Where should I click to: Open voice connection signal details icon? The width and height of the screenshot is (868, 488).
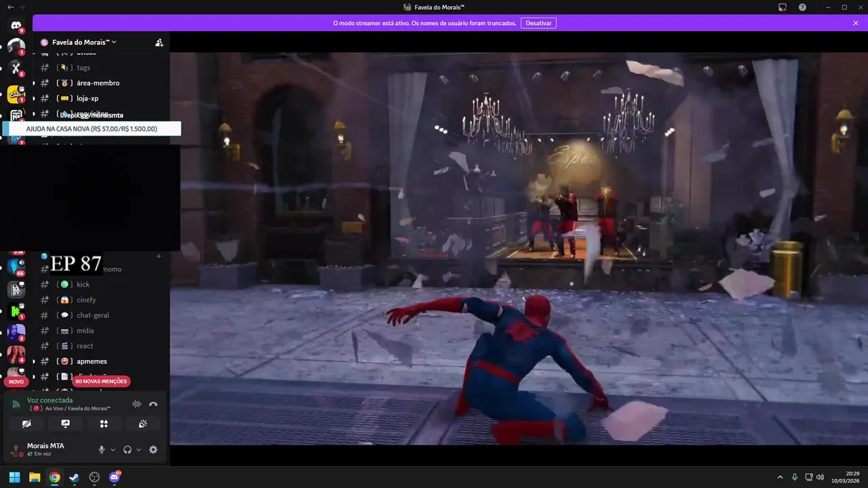[16, 405]
